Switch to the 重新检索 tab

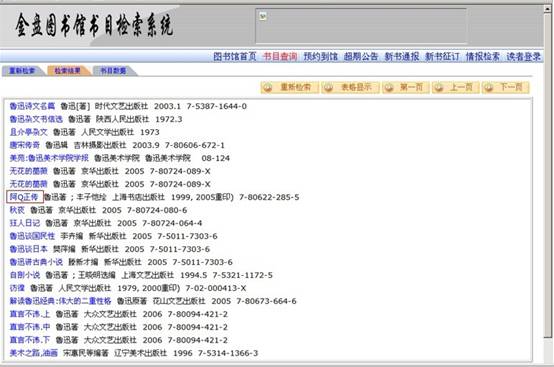[22, 71]
